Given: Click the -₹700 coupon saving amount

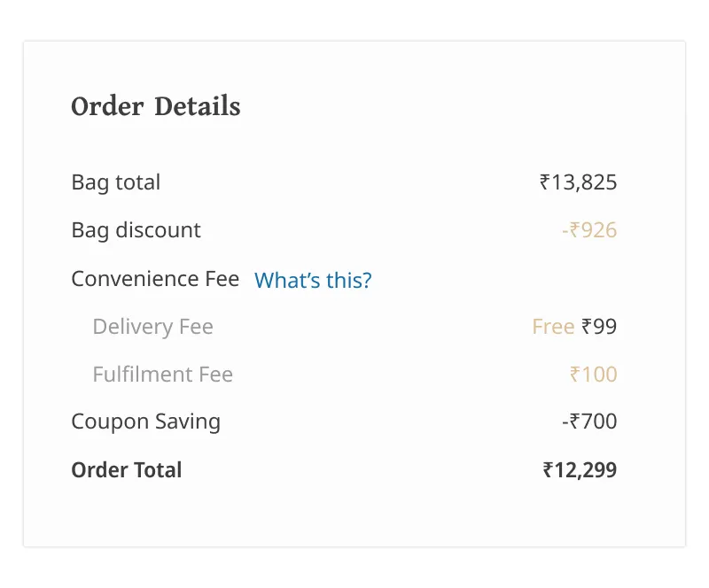Looking at the screenshot, I should (x=590, y=422).
